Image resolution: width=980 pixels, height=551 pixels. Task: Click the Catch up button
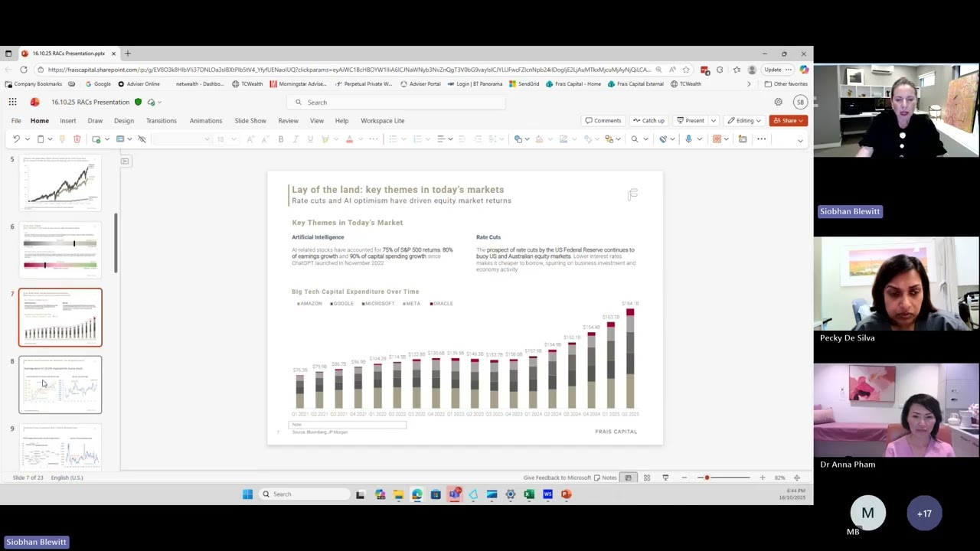coord(648,120)
